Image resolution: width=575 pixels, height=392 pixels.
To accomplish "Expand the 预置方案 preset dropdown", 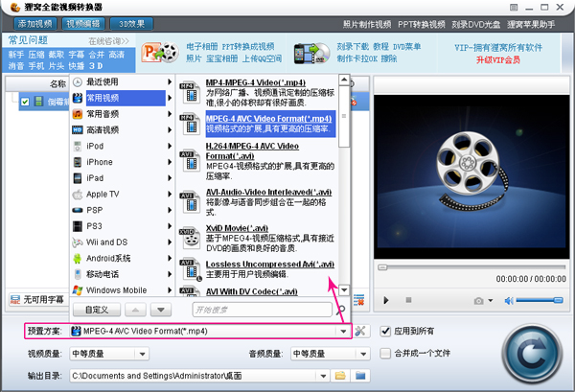I will [342, 331].
